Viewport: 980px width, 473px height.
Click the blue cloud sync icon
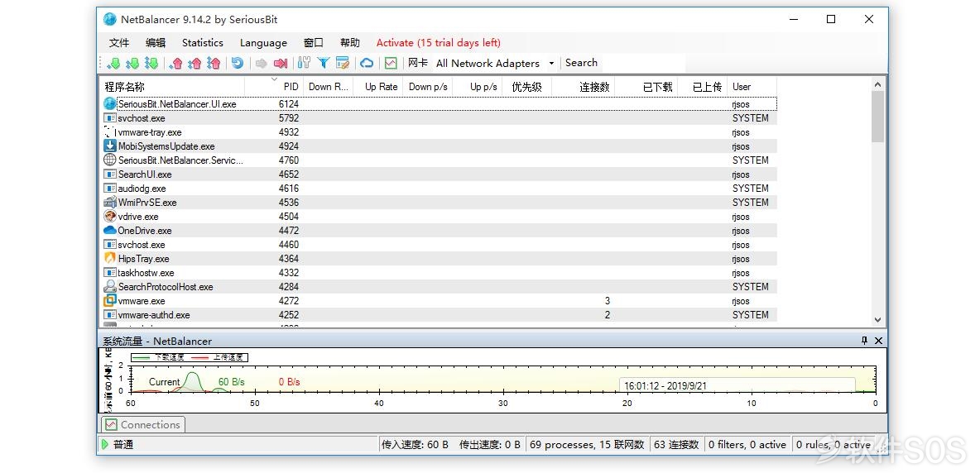point(367,63)
